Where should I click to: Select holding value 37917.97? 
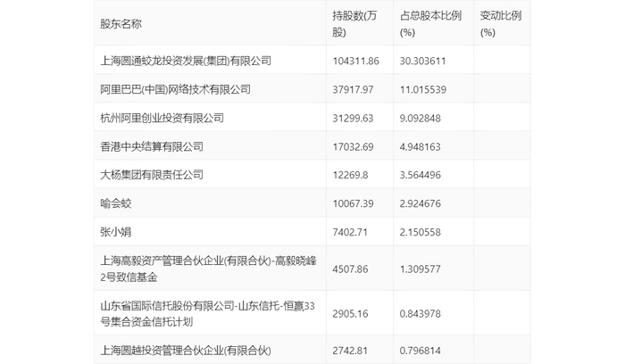click(354, 89)
